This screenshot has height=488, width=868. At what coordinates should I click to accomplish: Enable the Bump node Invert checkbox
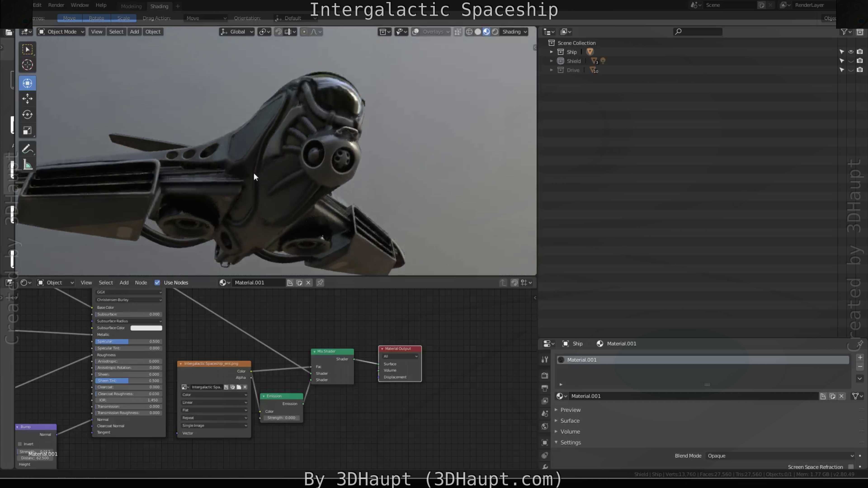tap(20, 444)
